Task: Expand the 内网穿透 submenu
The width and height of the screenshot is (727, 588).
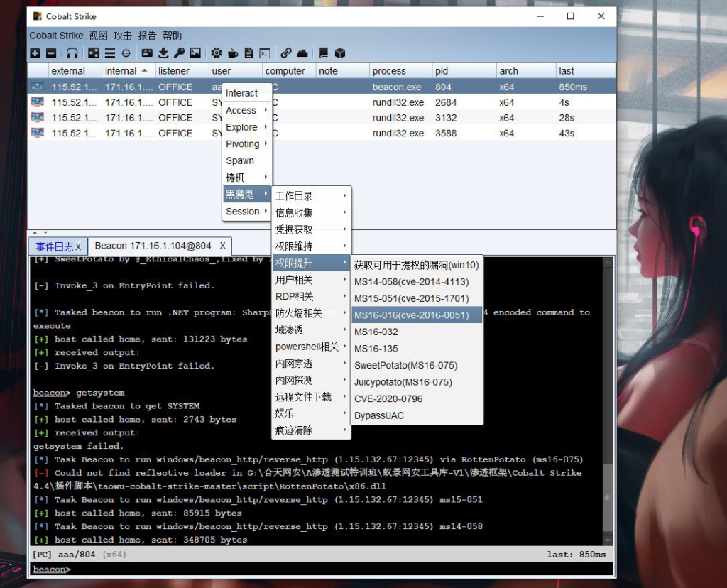Action: tap(311, 363)
